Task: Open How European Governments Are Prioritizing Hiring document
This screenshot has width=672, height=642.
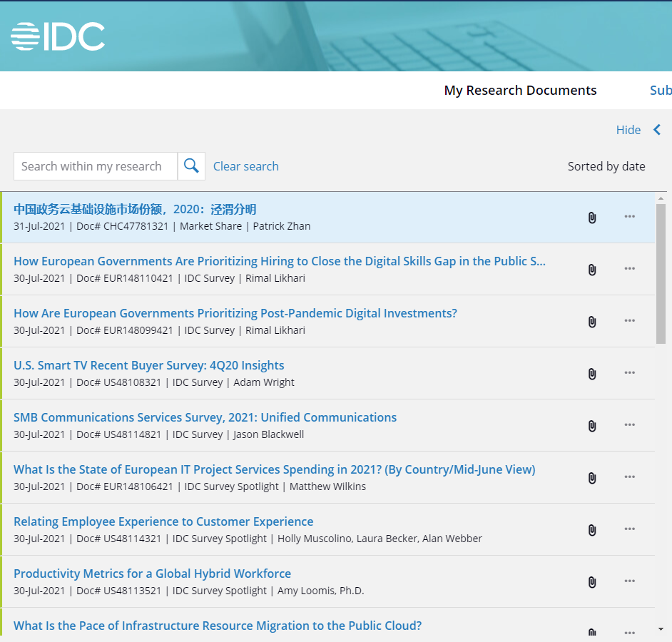Action: pos(280,261)
